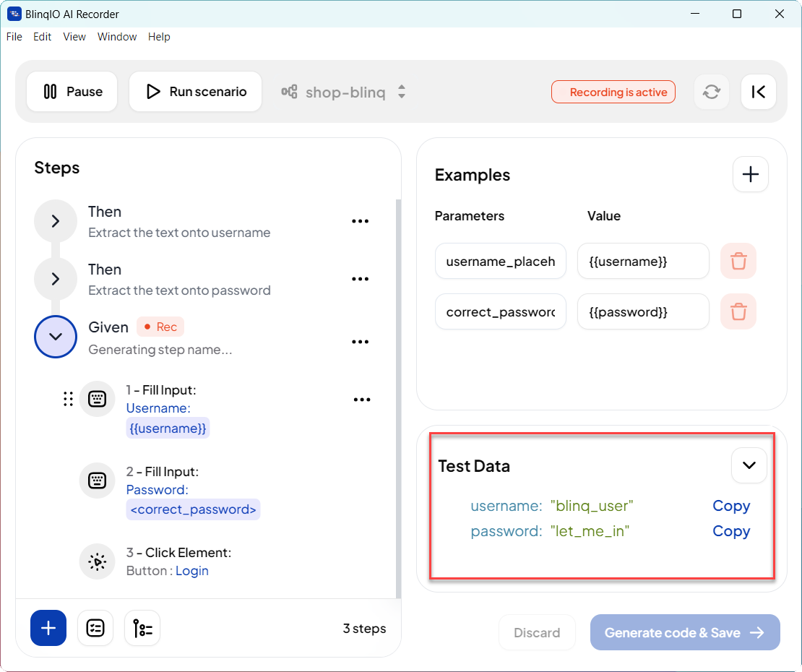Edit the {{password}} value field
Image resolution: width=802 pixels, height=672 pixels.
(643, 312)
